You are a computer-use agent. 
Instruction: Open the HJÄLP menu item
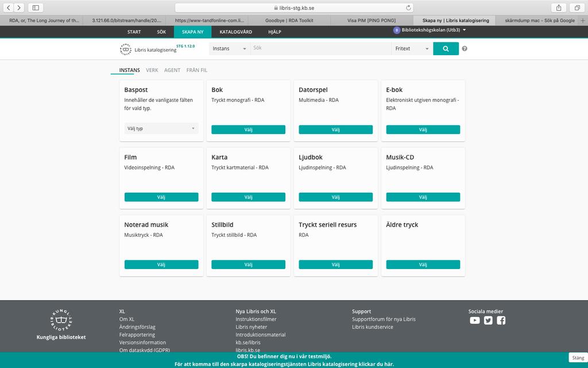(x=274, y=32)
